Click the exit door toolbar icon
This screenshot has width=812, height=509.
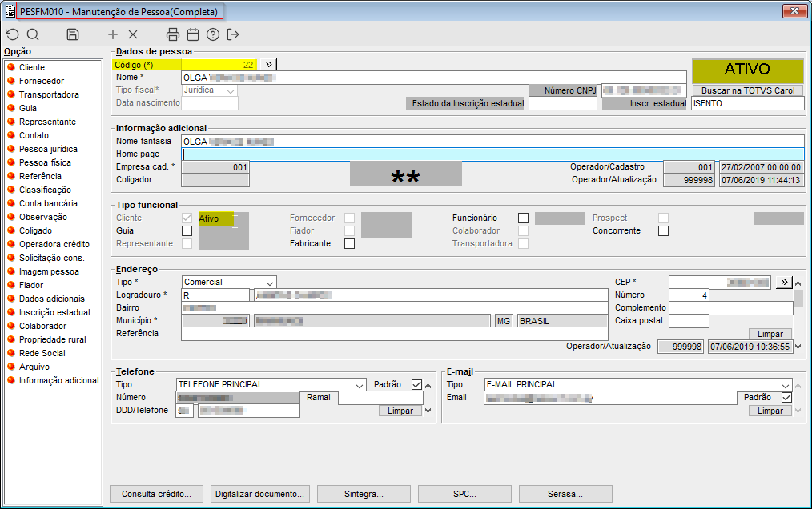coord(233,34)
